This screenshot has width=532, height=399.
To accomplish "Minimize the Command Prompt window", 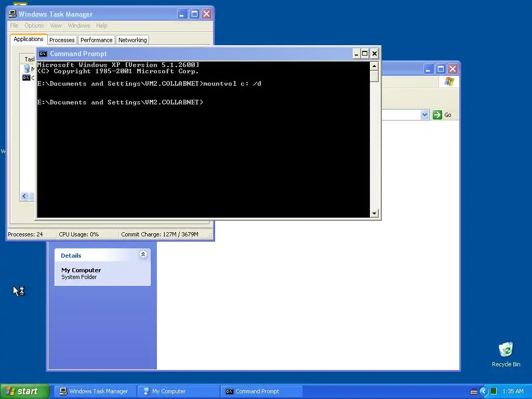I will 356,54.
